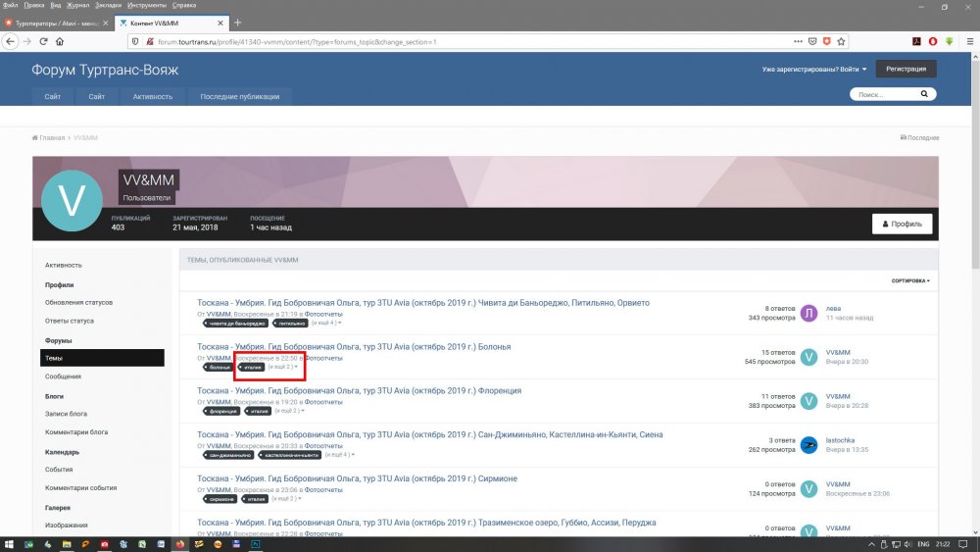This screenshot has width=980, height=552.
Task: Switch to the Туроператоры browser tab
Action: [54, 23]
